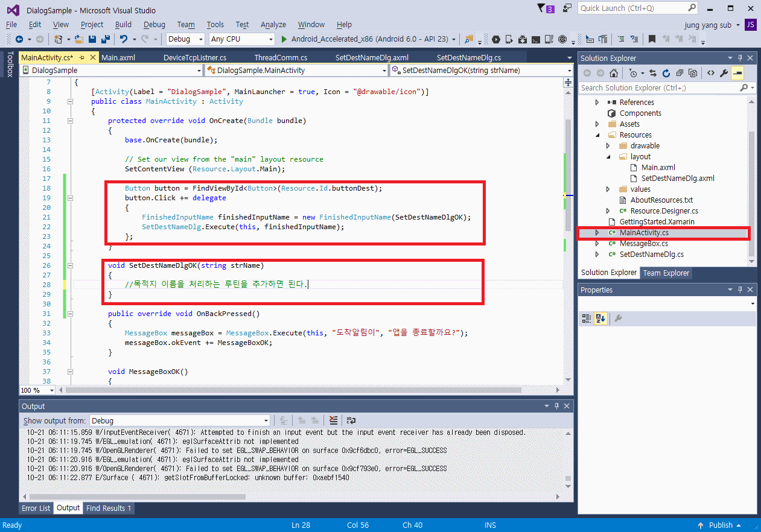
Task: Toggle auto-hide pin on the Properties panel
Action: coord(740,290)
